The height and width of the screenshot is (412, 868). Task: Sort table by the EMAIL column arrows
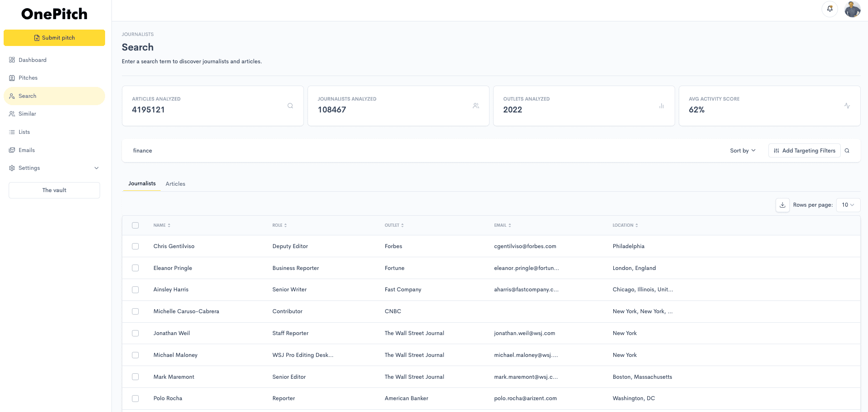tap(510, 225)
